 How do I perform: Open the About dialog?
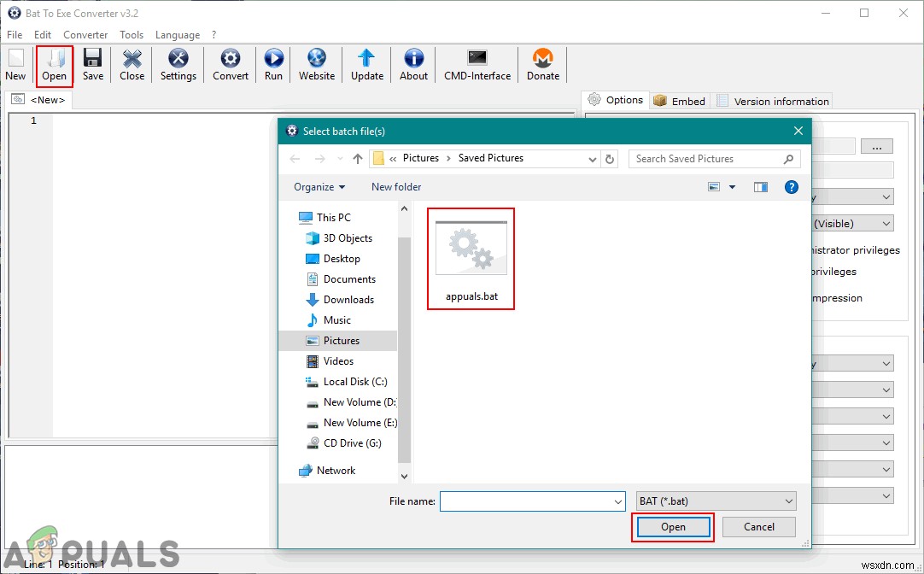tap(412, 64)
